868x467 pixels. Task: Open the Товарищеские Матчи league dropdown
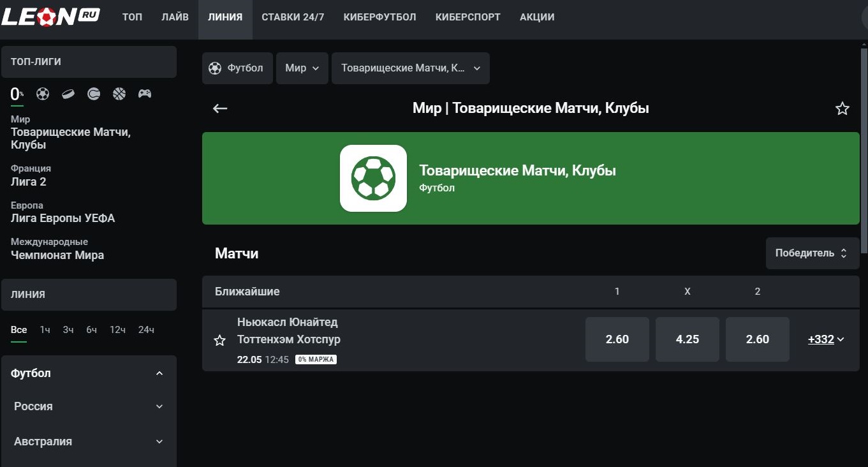(411, 68)
